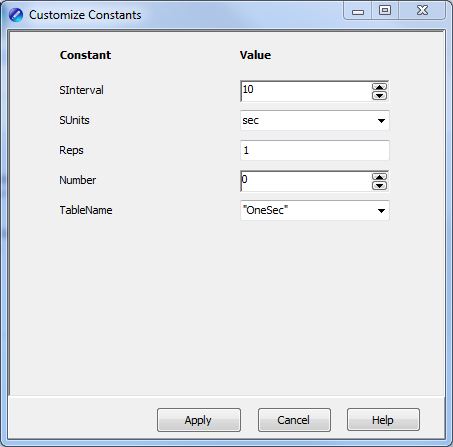Open the SUnits dropdown arrow
This screenshot has width=453, height=447.
coord(381,121)
